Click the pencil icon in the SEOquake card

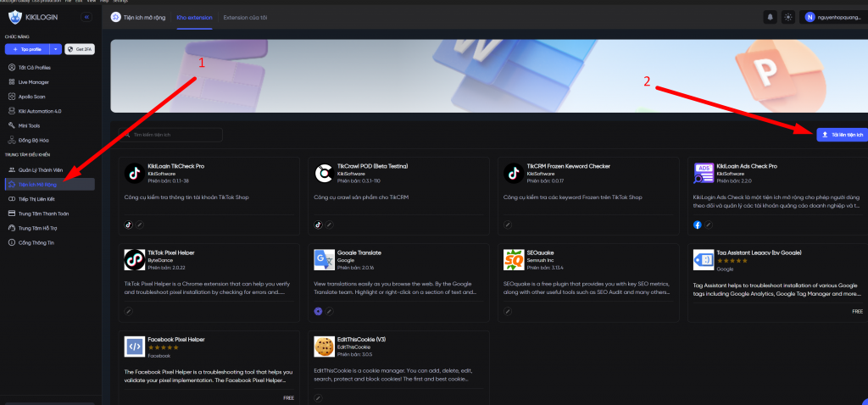tap(508, 311)
